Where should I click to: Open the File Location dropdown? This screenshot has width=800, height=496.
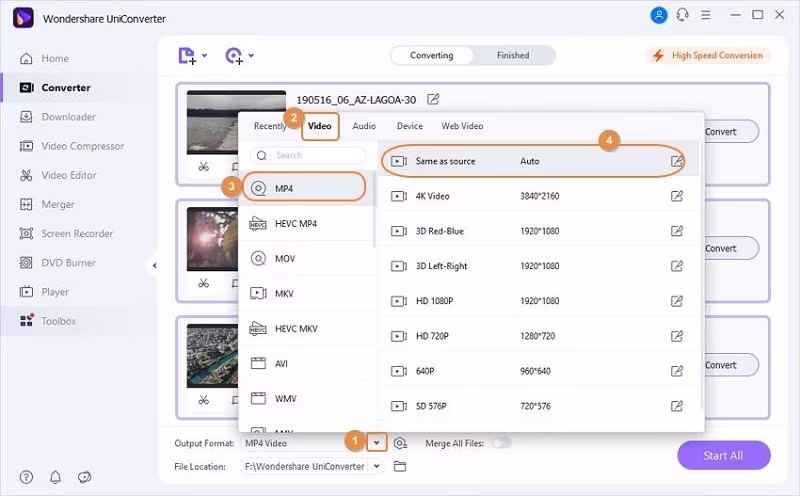377,466
